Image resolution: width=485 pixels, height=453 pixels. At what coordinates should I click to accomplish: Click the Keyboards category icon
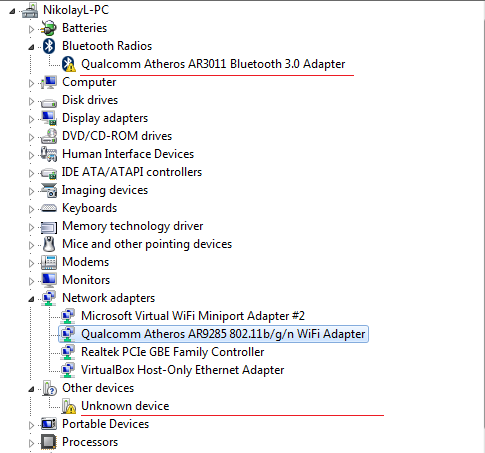tap(49, 208)
